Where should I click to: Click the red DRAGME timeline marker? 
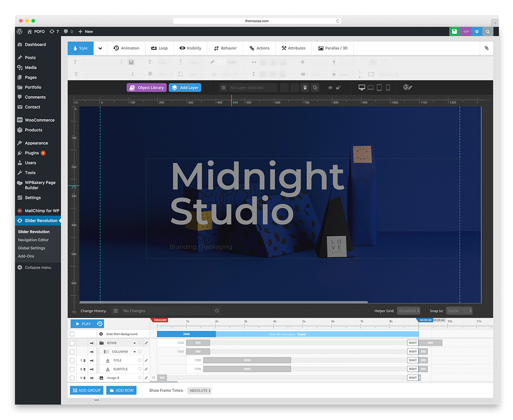[159, 320]
